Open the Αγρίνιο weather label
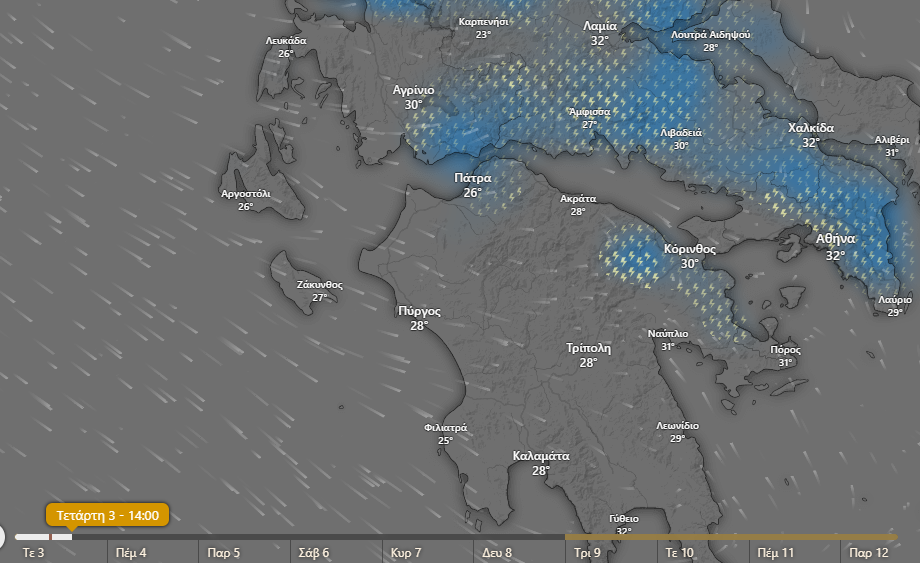The height and width of the screenshot is (563, 920). 413,90
